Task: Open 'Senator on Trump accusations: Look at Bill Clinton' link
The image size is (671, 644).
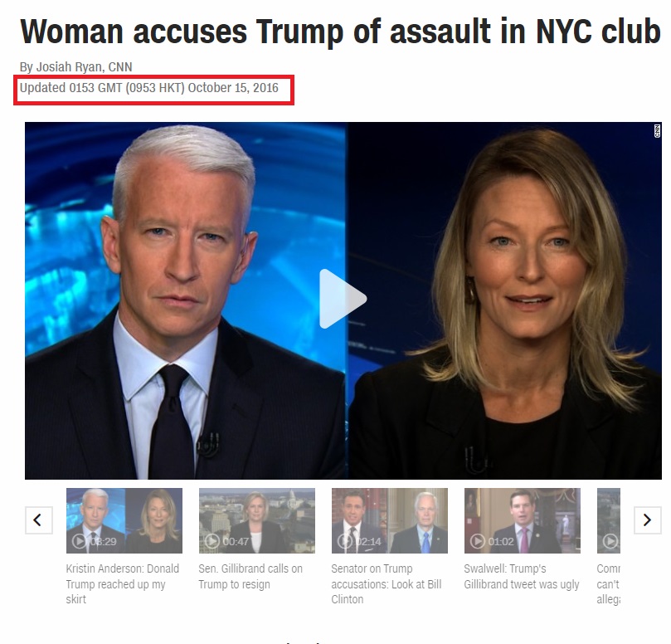Action: (x=386, y=584)
